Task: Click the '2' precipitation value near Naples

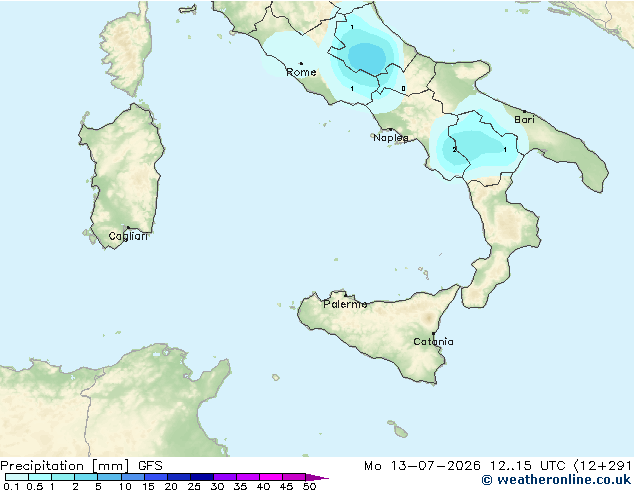Action: point(454,150)
